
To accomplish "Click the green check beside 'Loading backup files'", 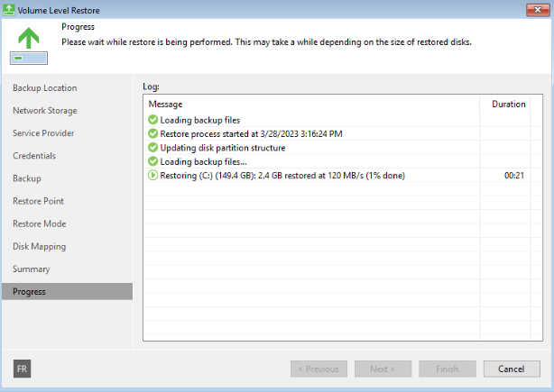I will click(152, 120).
